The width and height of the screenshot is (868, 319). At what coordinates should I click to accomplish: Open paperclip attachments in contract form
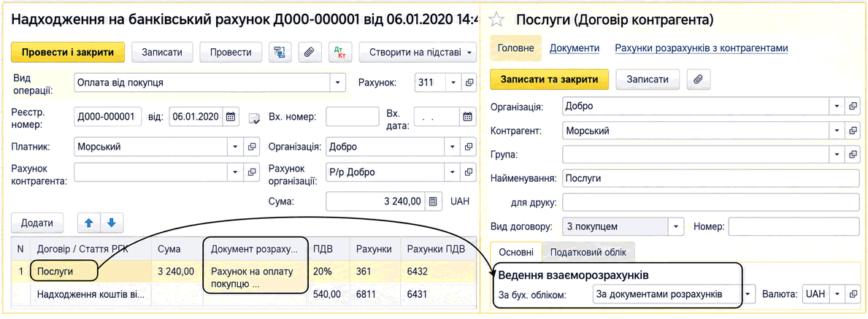(699, 79)
